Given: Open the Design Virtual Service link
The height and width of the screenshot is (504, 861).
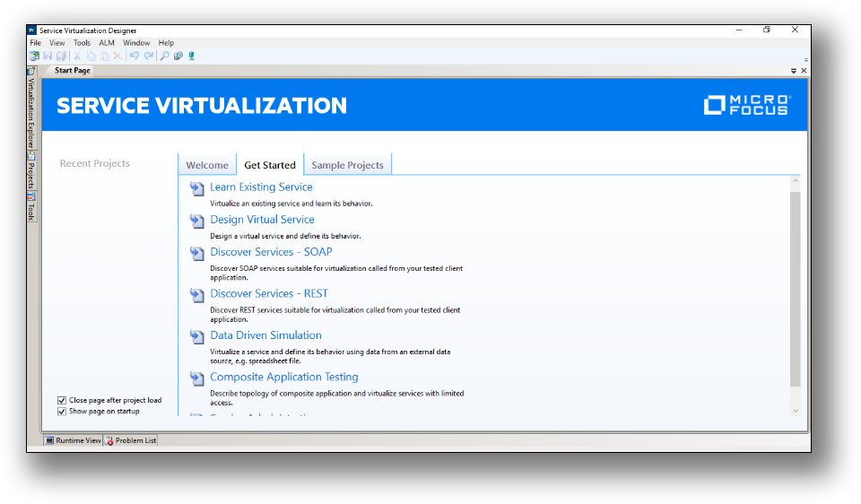Looking at the screenshot, I should 263,220.
